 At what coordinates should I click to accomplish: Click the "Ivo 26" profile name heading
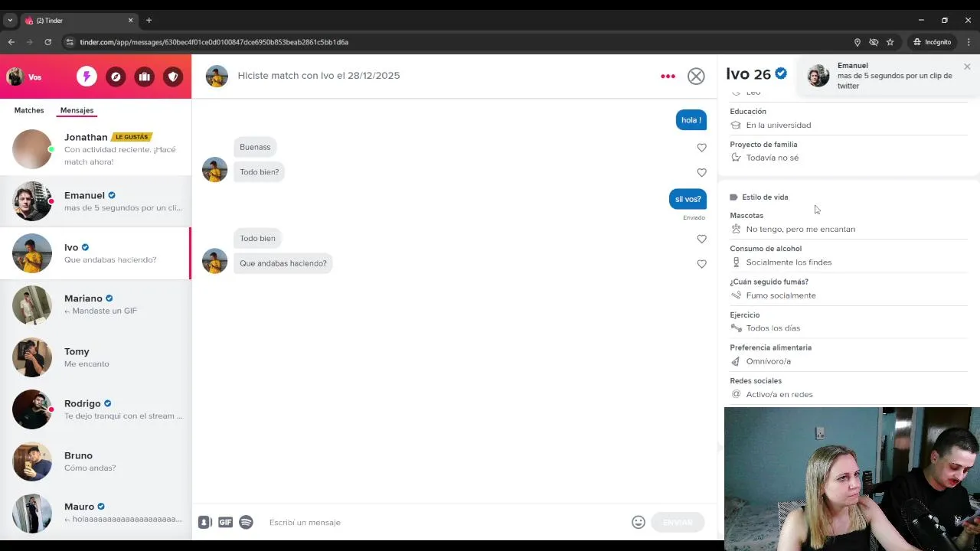click(x=748, y=74)
